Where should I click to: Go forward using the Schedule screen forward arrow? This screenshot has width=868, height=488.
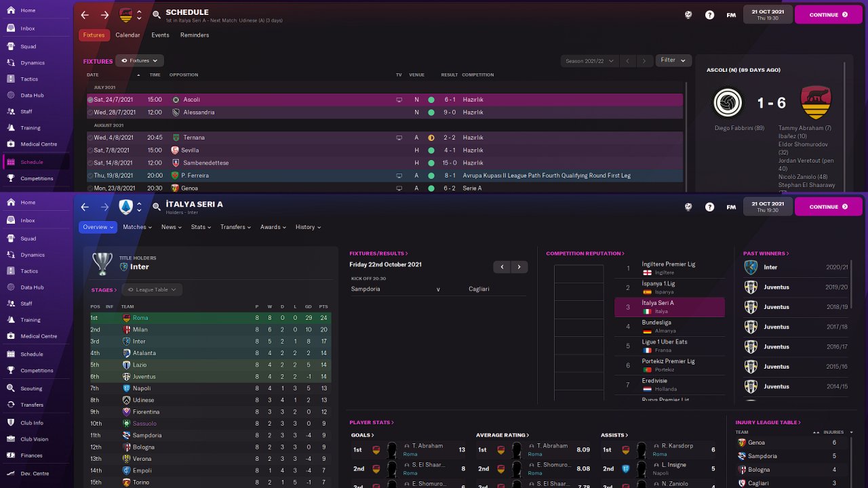coord(104,15)
